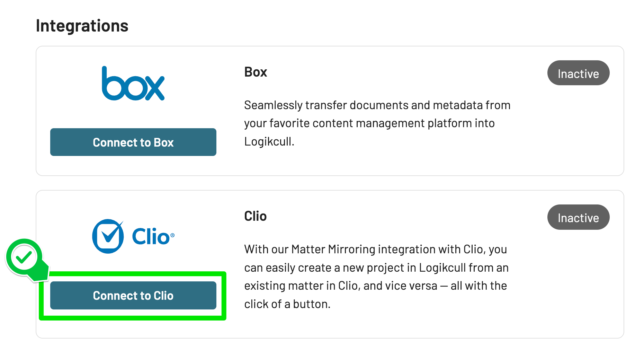Click the word Logikcull in the Box description
This screenshot has width=644, height=350.
point(269,141)
